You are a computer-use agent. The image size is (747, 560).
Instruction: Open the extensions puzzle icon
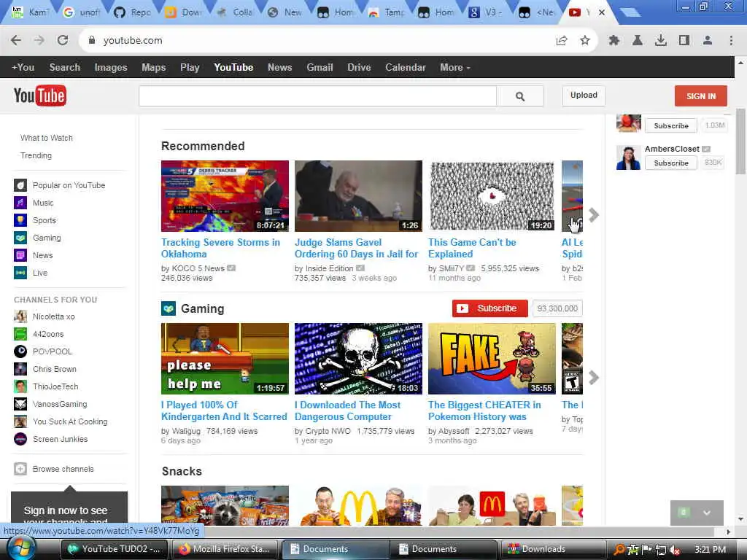pyautogui.click(x=614, y=41)
